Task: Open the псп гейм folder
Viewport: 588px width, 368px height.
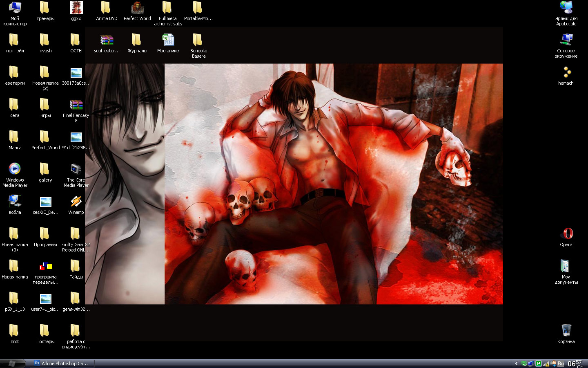Action: coord(15,43)
